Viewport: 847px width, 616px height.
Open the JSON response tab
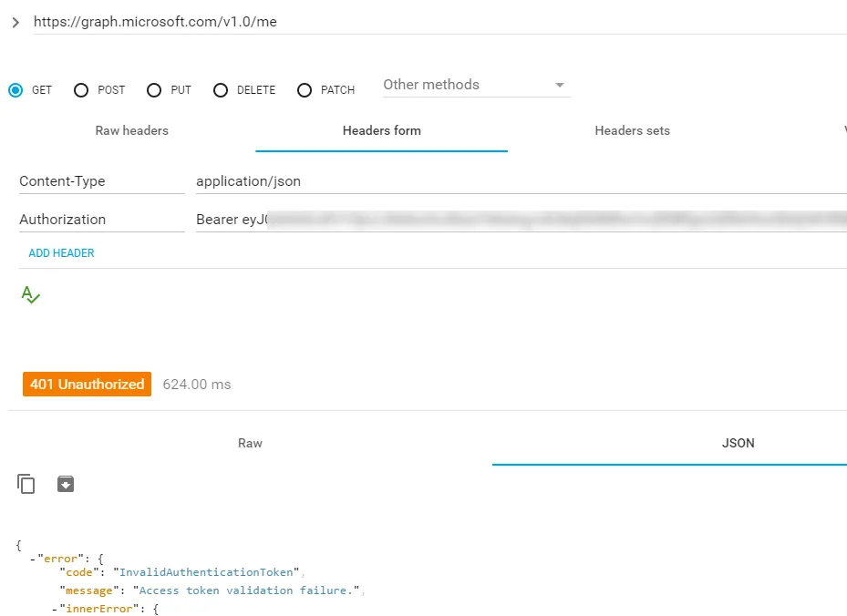click(738, 443)
